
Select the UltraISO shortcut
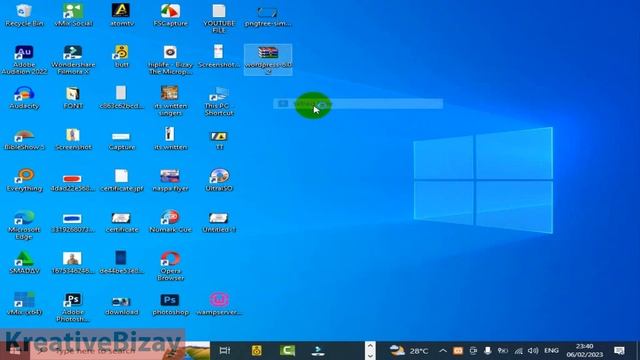click(x=219, y=180)
